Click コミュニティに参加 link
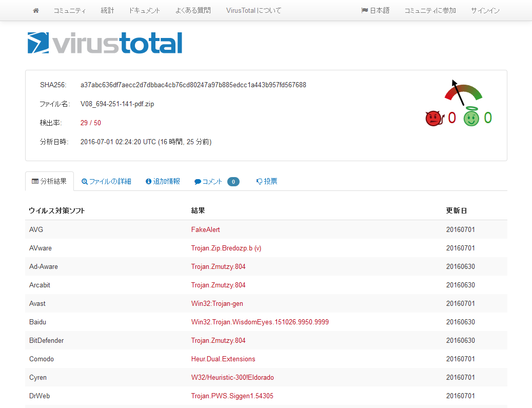This screenshot has height=408, width=532. click(430, 10)
